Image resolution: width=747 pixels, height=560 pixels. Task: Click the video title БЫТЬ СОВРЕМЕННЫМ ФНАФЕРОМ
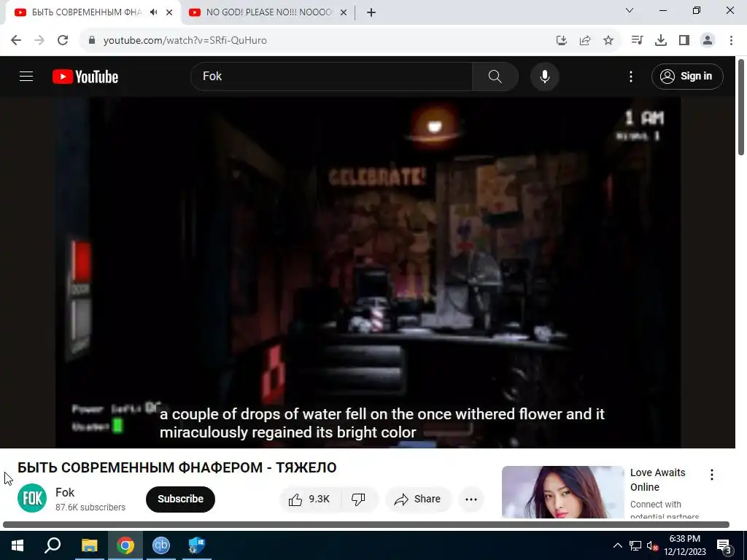(x=177, y=467)
